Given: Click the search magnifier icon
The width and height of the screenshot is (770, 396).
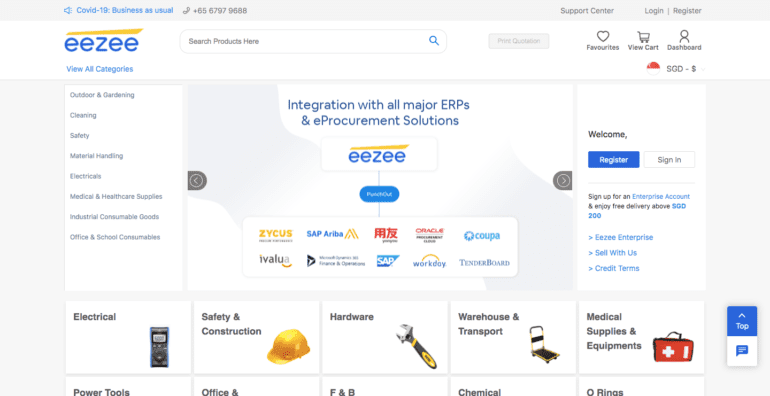Looking at the screenshot, I should coord(434,41).
